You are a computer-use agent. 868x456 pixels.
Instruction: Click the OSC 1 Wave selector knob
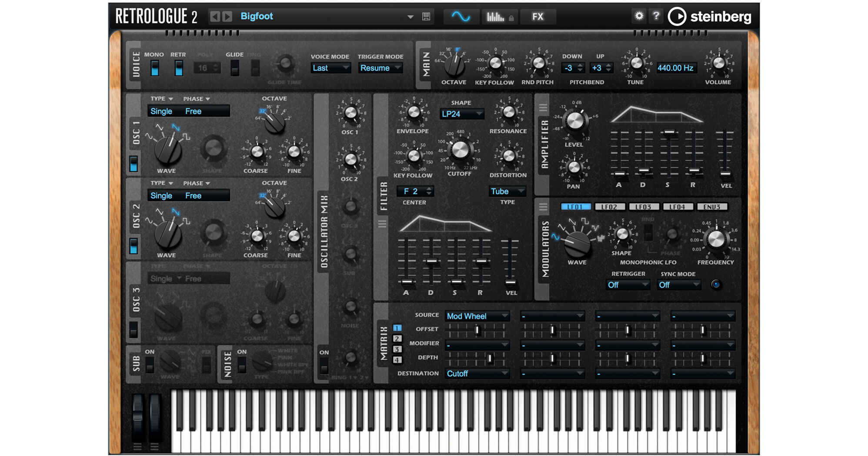click(168, 150)
